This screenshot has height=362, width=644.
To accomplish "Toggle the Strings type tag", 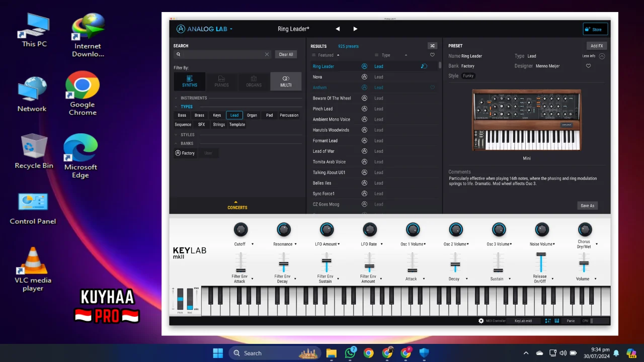I will (219, 125).
